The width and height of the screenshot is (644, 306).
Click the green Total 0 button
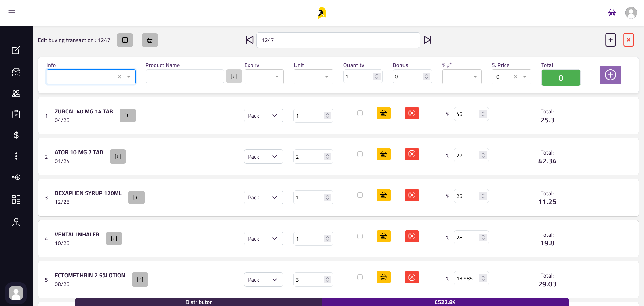[x=561, y=78]
